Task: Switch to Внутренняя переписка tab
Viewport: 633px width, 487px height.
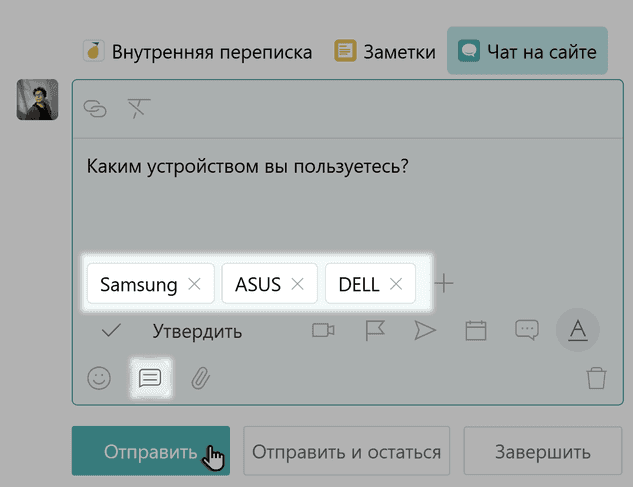Action: click(x=198, y=51)
